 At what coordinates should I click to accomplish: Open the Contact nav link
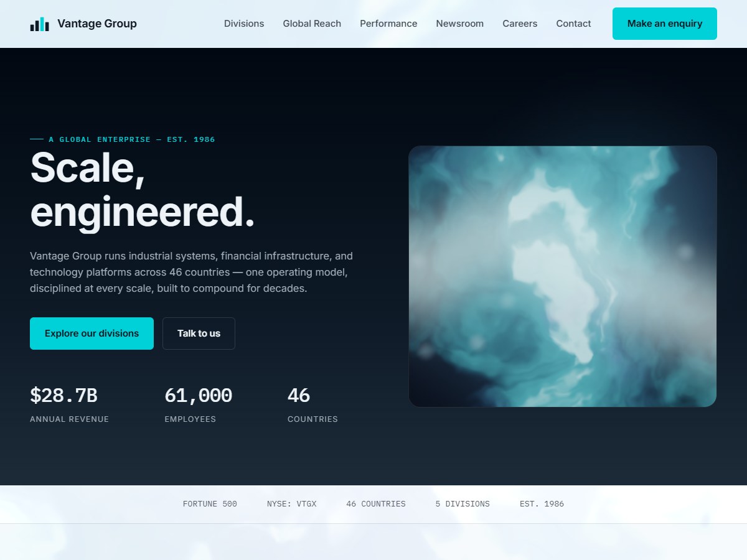click(x=573, y=24)
